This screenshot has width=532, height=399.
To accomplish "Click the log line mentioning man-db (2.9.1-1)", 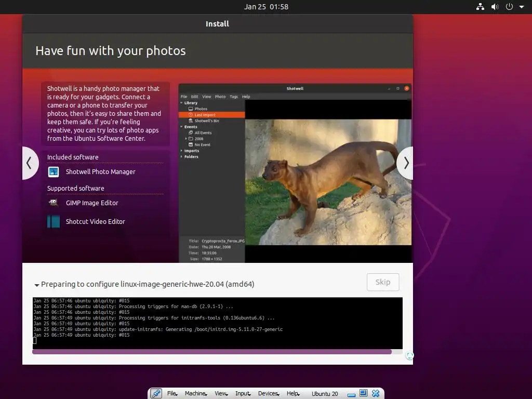I will tap(134, 307).
